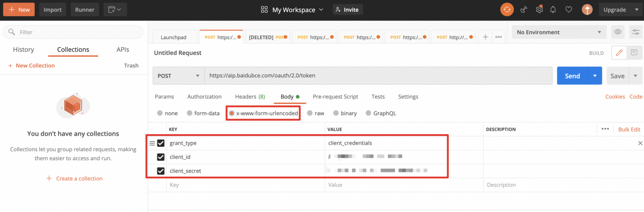Switch sidebar to APIs tab
Image resolution: width=644 pixels, height=212 pixels.
123,49
